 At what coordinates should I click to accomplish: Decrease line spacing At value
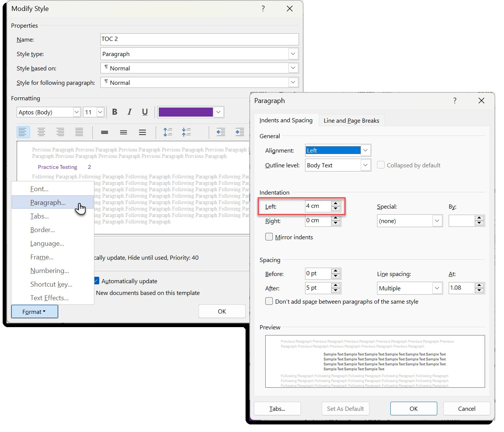pos(479,290)
